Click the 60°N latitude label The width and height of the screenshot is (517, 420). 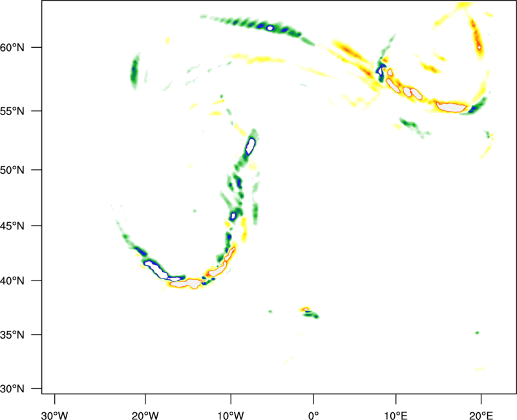[12, 47]
